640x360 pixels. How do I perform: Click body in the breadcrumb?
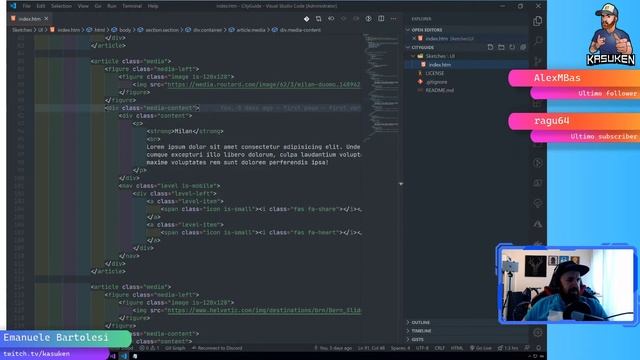(125, 30)
